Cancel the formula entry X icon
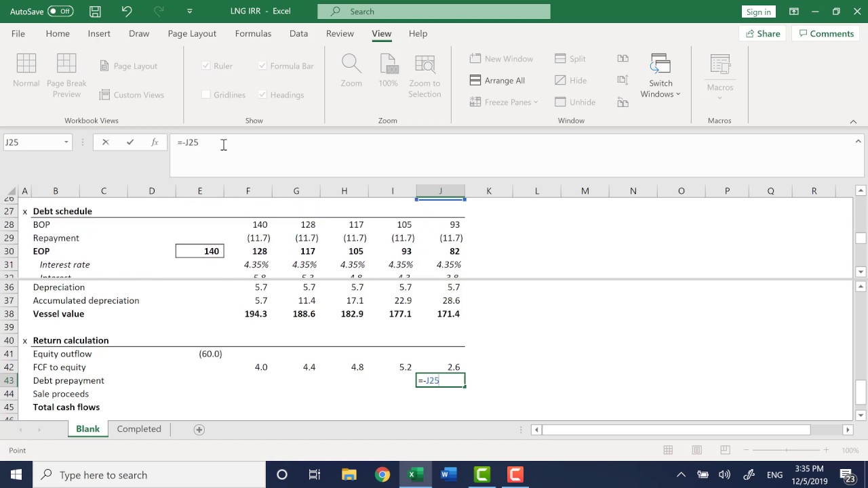Screen dimensions: 868x488 coord(105,142)
